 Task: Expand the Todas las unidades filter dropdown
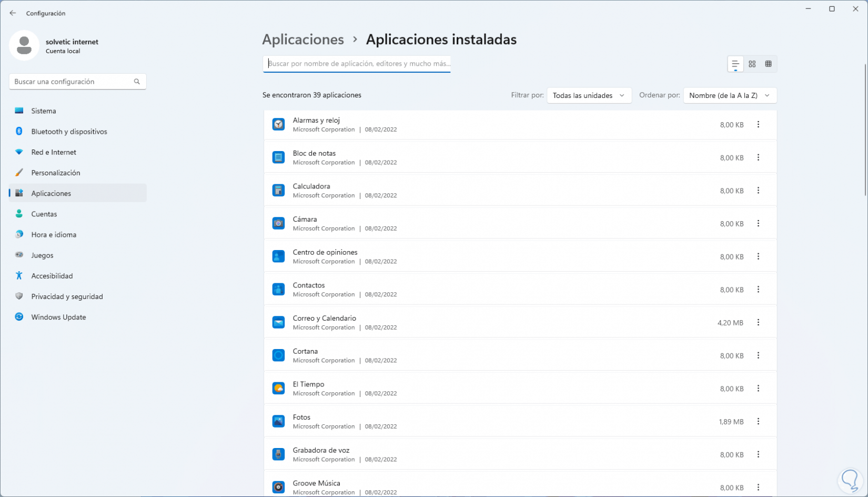click(589, 95)
